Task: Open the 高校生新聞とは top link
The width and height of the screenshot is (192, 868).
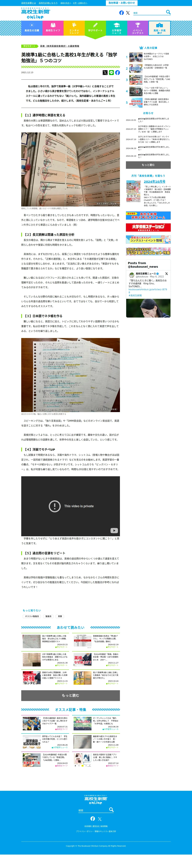Action: click(28, 3)
